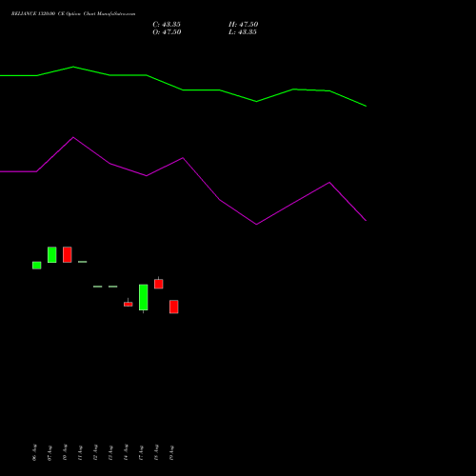The image size is (476, 476).
Task: Click the green indicator line
Action: point(183,90)
